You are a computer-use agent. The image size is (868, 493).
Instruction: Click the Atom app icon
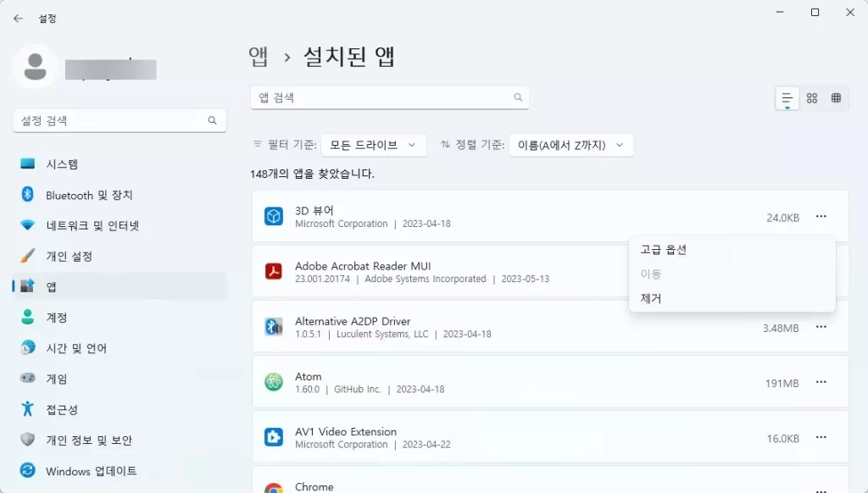274,382
